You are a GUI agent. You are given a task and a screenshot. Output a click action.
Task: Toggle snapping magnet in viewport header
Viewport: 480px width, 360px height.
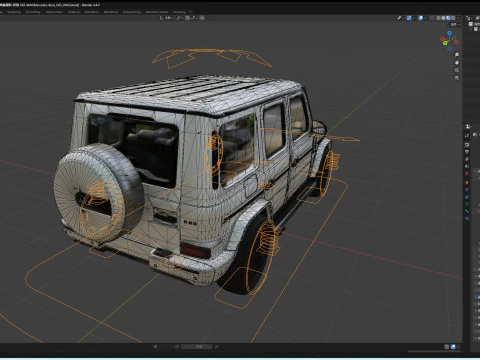click(187, 18)
